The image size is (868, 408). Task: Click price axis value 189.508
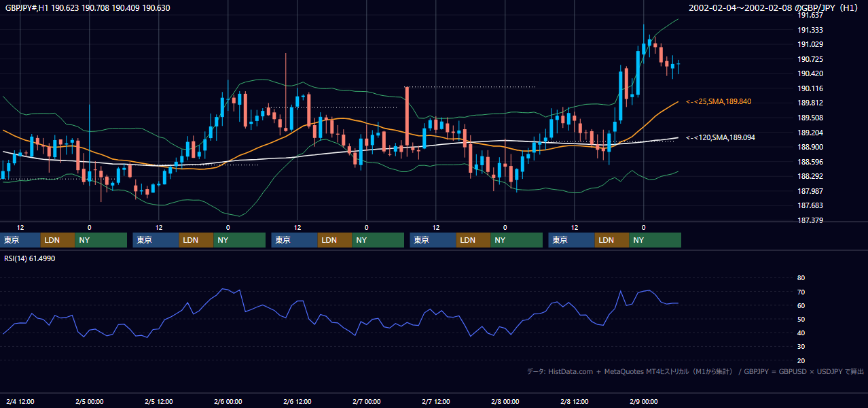click(x=810, y=118)
